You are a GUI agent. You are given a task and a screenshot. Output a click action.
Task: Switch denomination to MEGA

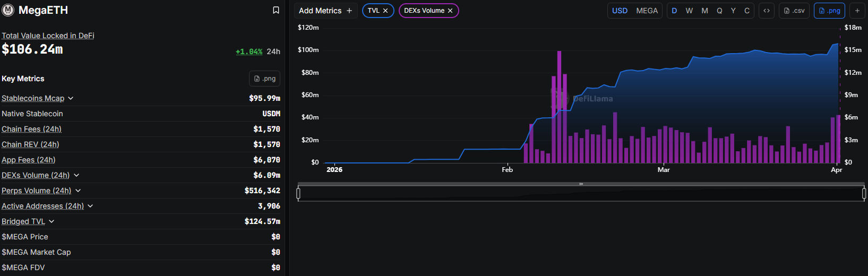pos(647,11)
